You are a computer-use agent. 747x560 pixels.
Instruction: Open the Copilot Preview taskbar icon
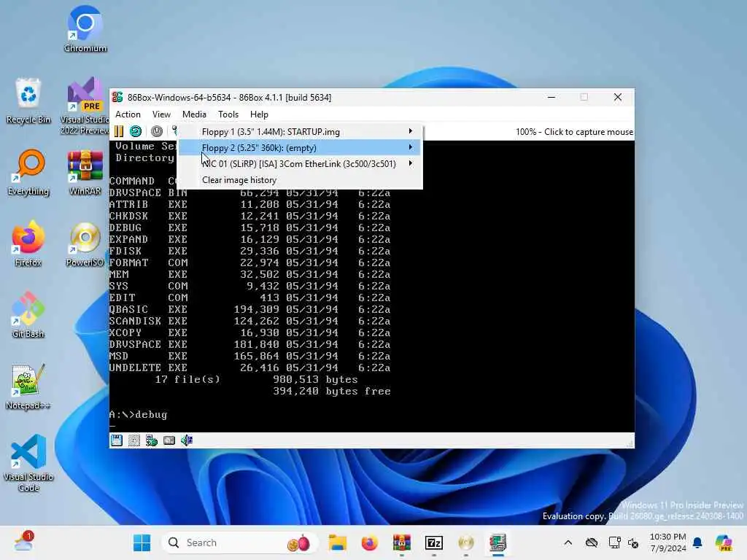pos(724,542)
